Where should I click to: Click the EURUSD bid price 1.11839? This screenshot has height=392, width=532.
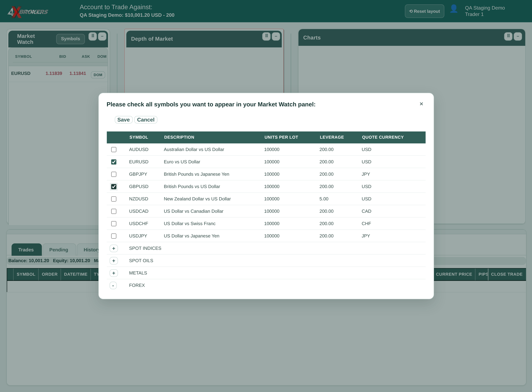click(x=54, y=73)
